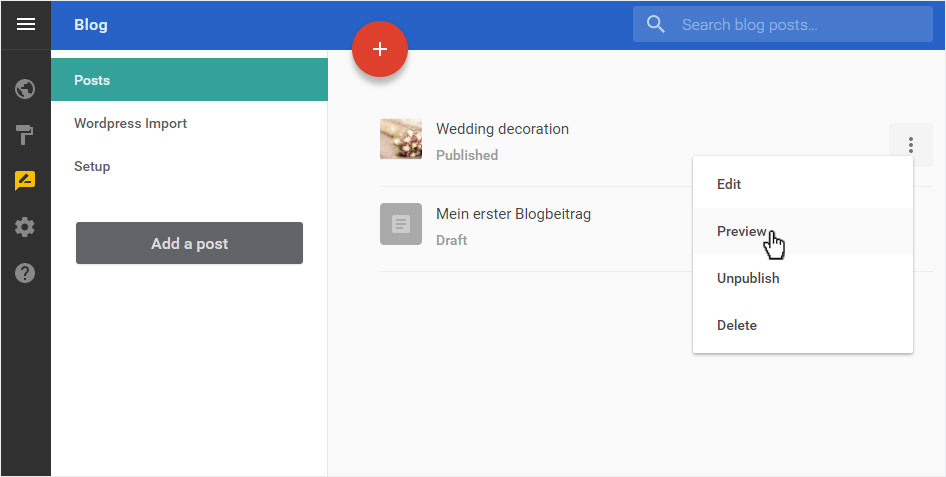This screenshot has width=946, height=477.
Task: Click the magnifier search icon
Action: 655,25
